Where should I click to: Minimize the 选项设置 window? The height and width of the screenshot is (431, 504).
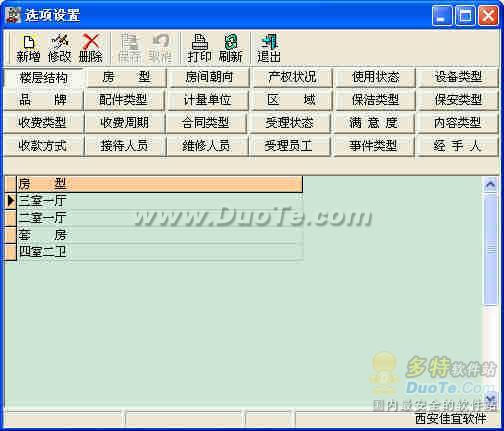click(x=442, y=16)
